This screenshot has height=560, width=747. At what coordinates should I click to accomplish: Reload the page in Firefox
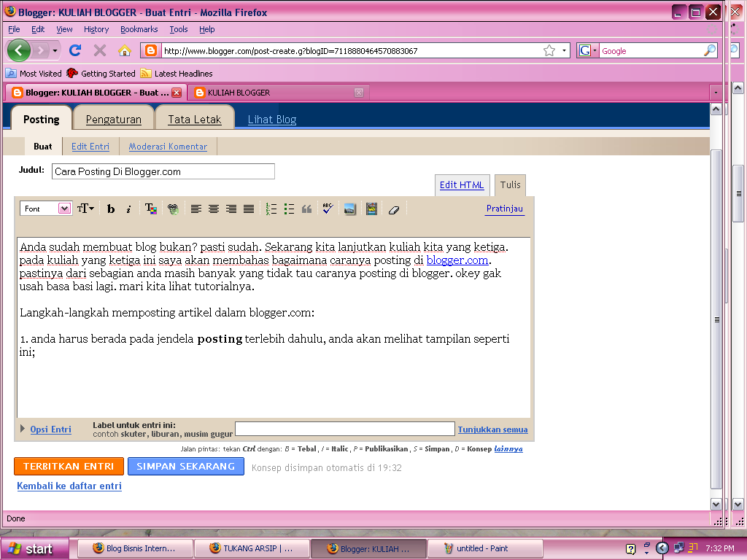pyautogui.click(x=75, y=50)
